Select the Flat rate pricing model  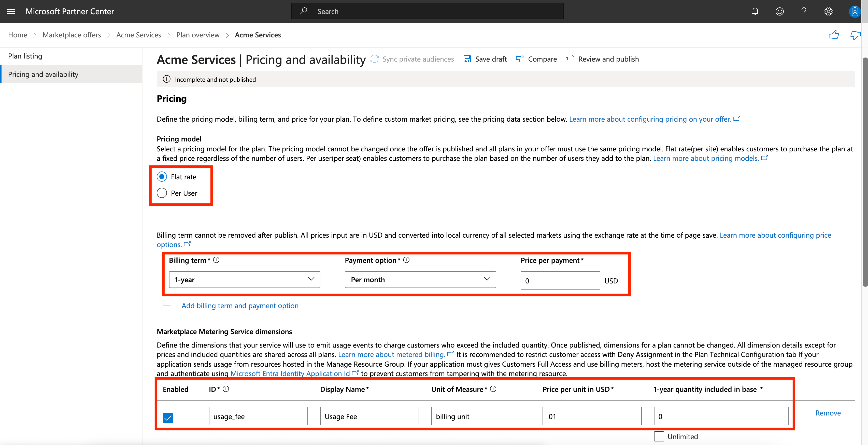pos(162,177)
